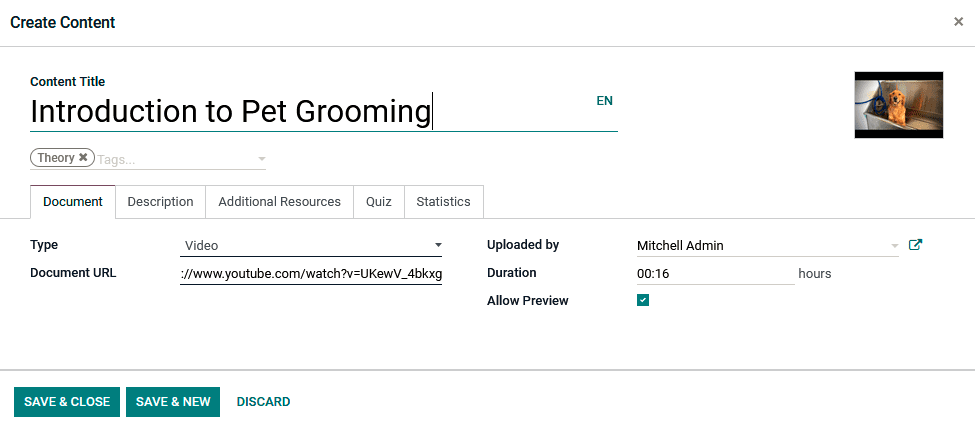975x429 pixels.
Task: Go to the Quiz tab
Action: [378, 202]
